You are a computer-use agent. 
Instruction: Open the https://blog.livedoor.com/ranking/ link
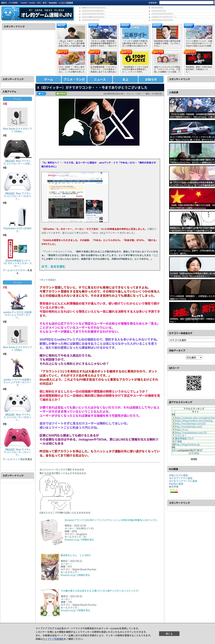pos(194,420)
